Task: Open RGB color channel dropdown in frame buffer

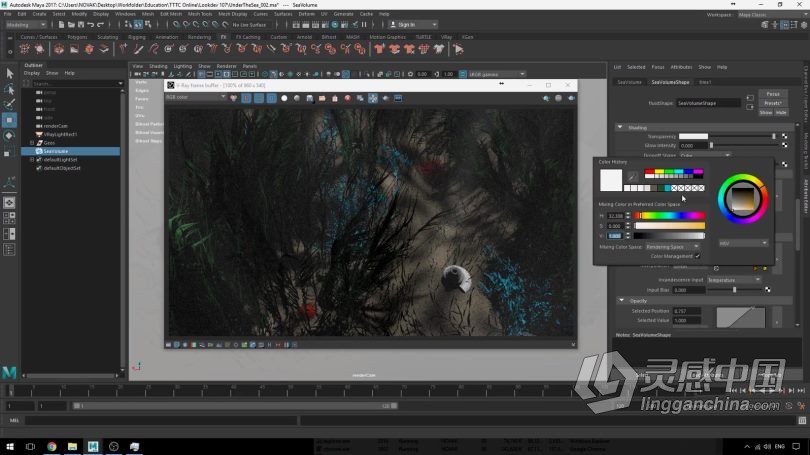Action: click(x=196, y=97)
